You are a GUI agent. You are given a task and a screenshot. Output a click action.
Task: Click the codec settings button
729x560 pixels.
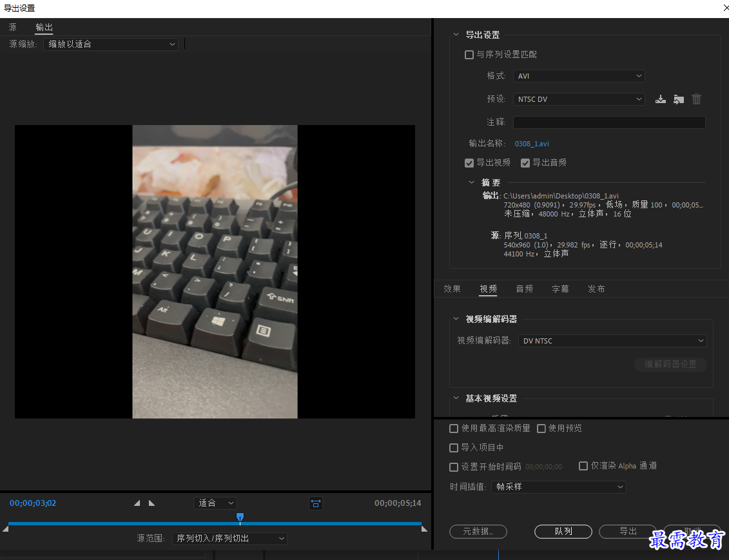tap(670, 364)
